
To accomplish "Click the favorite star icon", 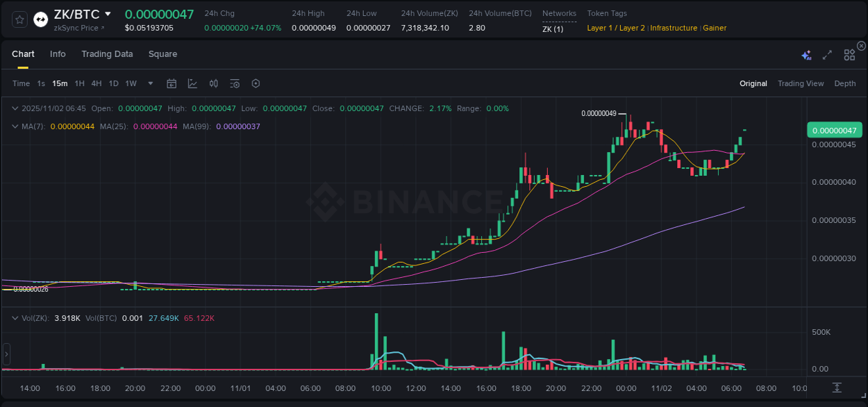I will pos(19,19).
